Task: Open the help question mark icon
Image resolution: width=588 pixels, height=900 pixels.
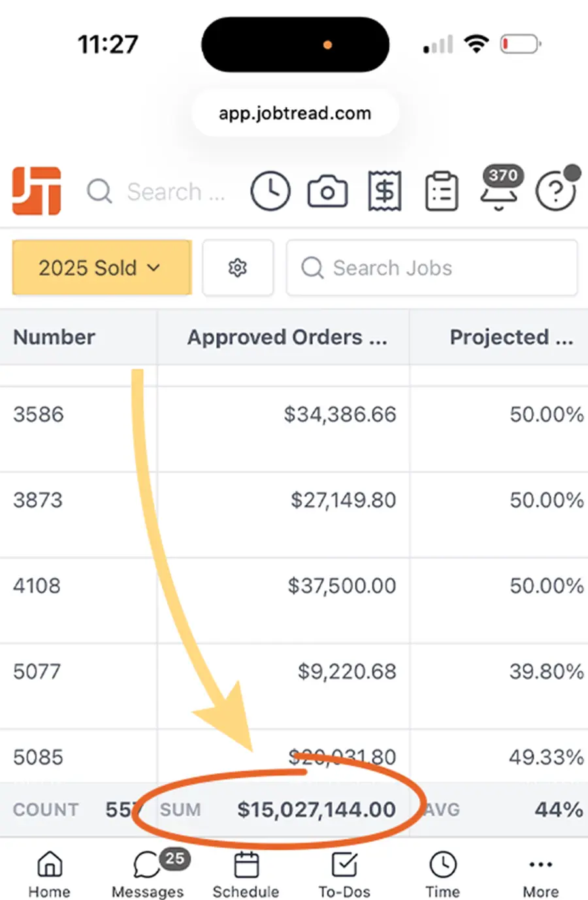Action: point(555,192)
